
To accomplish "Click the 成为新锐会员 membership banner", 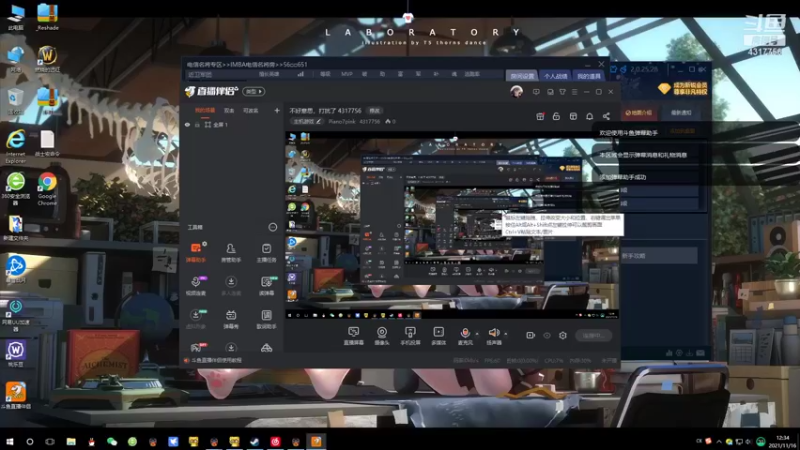I will coord(683,88).
